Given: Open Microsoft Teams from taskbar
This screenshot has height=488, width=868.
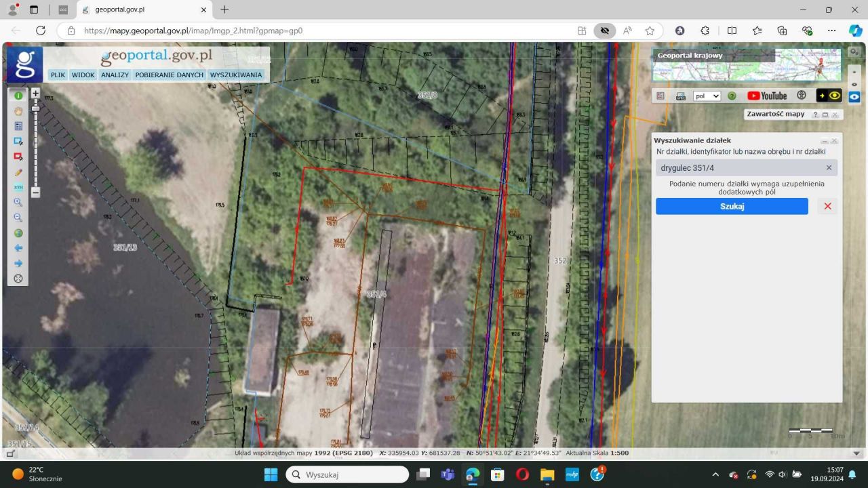Looking at the screenshot, I should click(x=447, y=474).
